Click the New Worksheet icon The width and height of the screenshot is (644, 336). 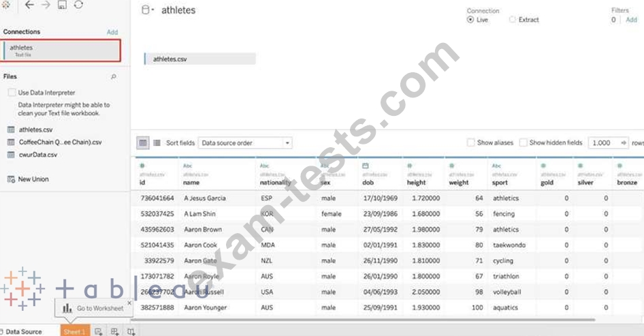(x=99, y=331)
